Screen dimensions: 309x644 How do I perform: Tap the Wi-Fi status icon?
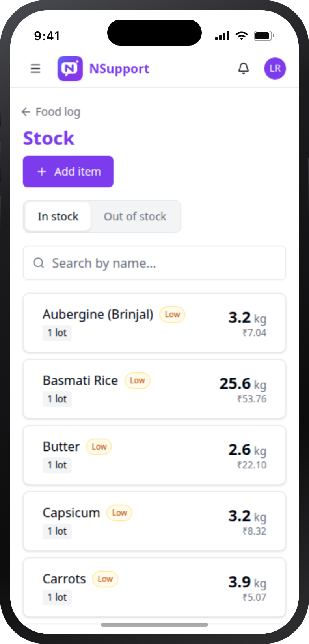(241, 36)
